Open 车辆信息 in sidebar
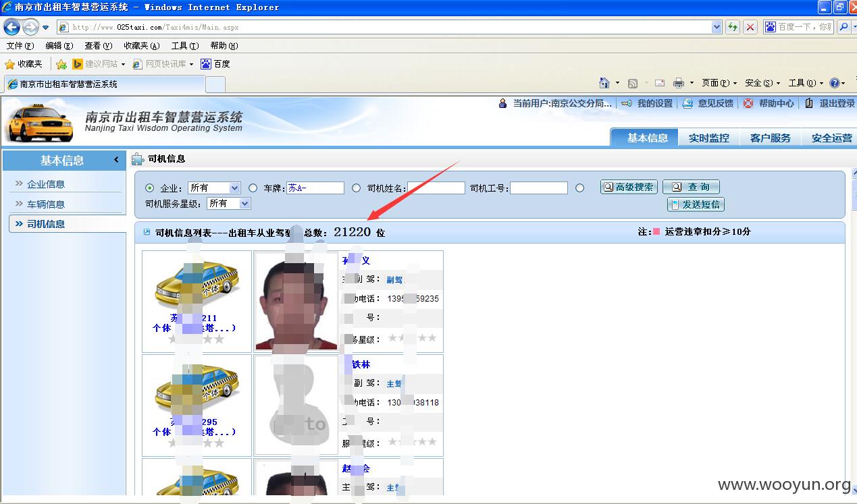The height and width of the screenshot is (504, 857). point(45,204)
